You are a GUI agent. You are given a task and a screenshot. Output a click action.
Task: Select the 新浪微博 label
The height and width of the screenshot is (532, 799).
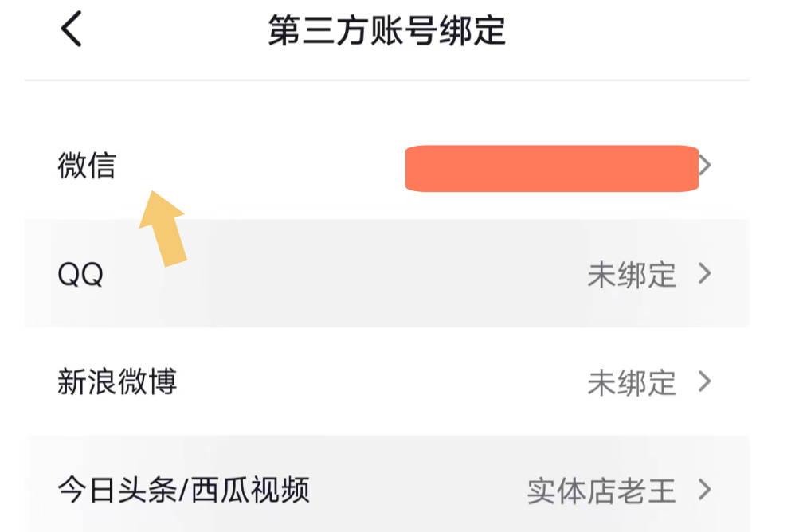117,382
